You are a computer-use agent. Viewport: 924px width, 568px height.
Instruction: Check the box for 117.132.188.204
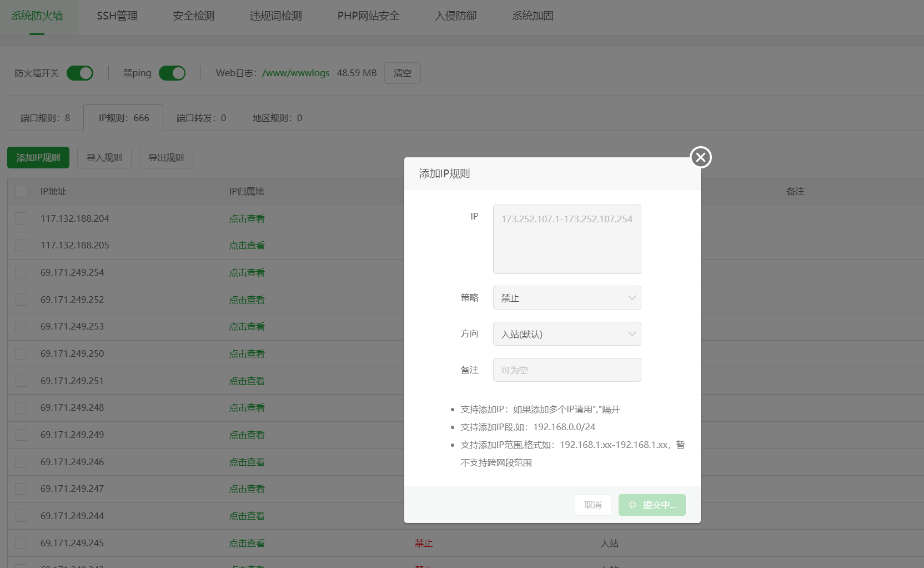point(21,218)
